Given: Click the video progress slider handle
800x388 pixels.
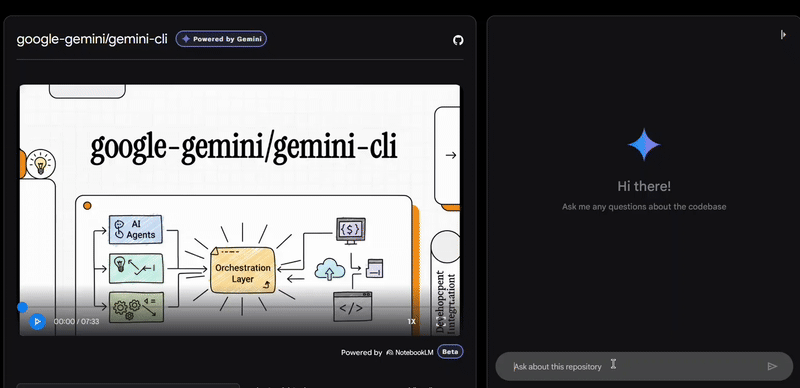Looking at the screenshot, I should point(22,307).
